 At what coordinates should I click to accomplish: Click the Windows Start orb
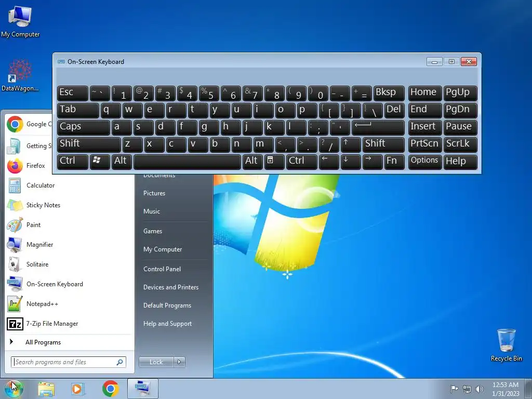click(14, 389)
